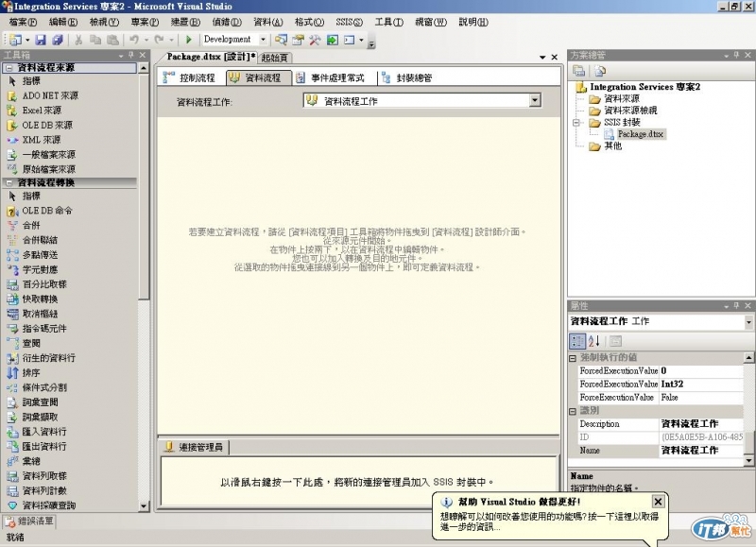
Task: Click the Save All toolbar icon
Action: tap(58, 40)
